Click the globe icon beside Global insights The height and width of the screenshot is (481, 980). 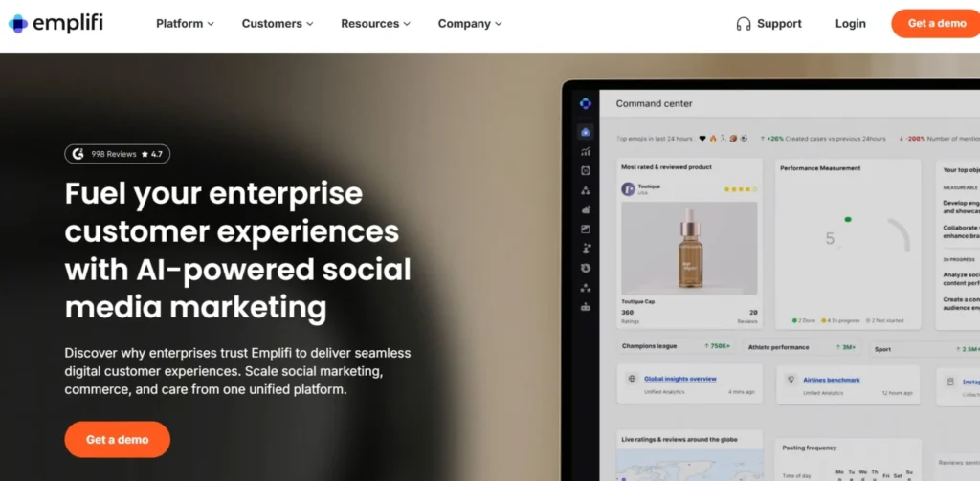pos(632,379)
